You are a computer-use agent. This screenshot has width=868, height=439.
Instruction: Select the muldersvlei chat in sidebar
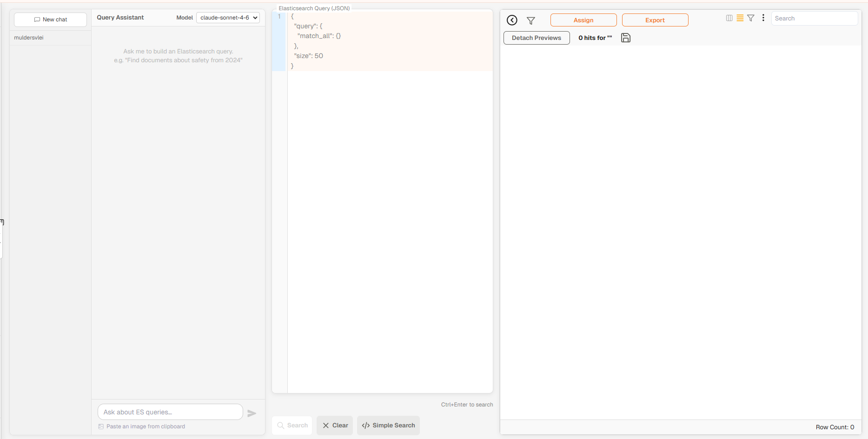point(28,37)
